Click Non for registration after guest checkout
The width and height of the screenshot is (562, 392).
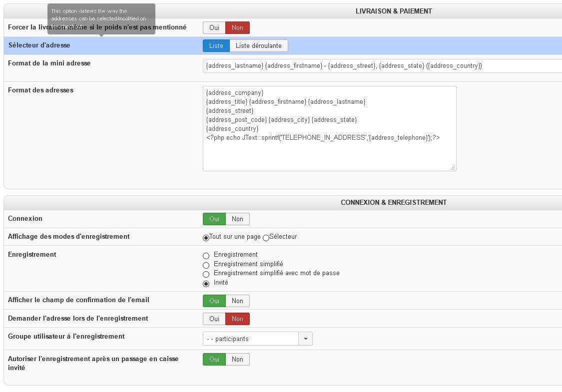tap(237, 360)
